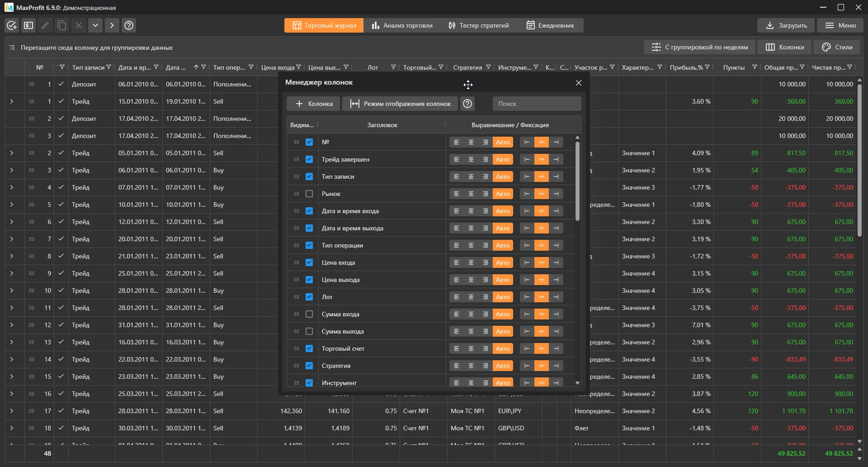
Task: Check the Сумма входа column checkbox
Action: coord(309,314)
